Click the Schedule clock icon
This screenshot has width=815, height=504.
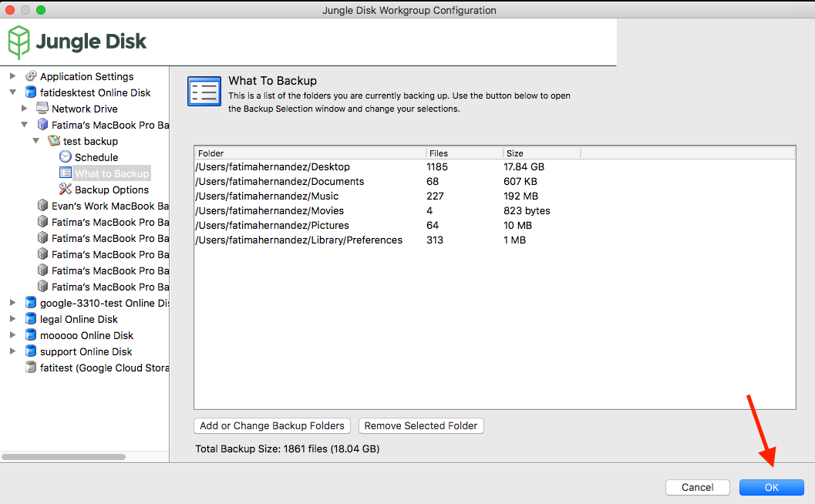tap(66, 157)
